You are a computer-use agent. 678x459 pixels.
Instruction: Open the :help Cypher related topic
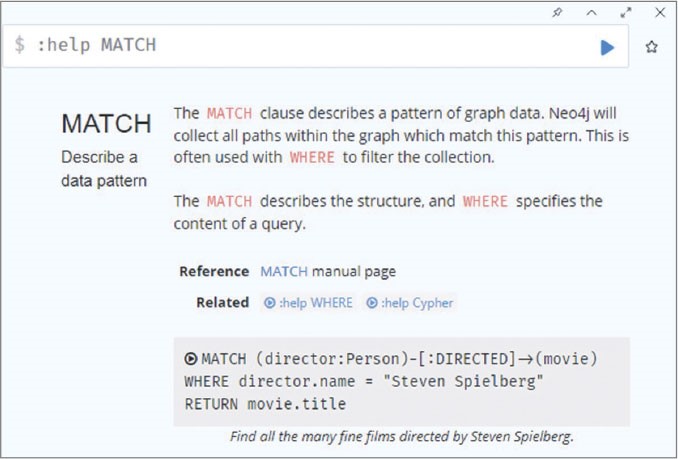coord(410,302)
